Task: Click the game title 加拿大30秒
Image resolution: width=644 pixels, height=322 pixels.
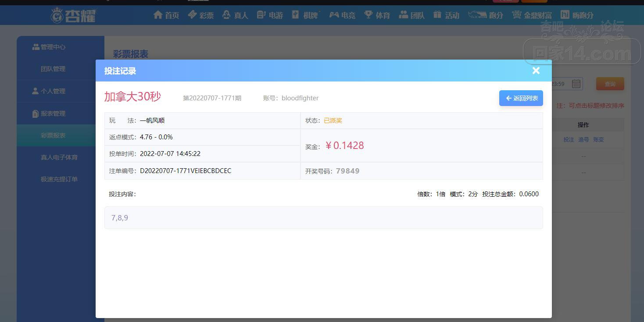Action: point(132,96)
